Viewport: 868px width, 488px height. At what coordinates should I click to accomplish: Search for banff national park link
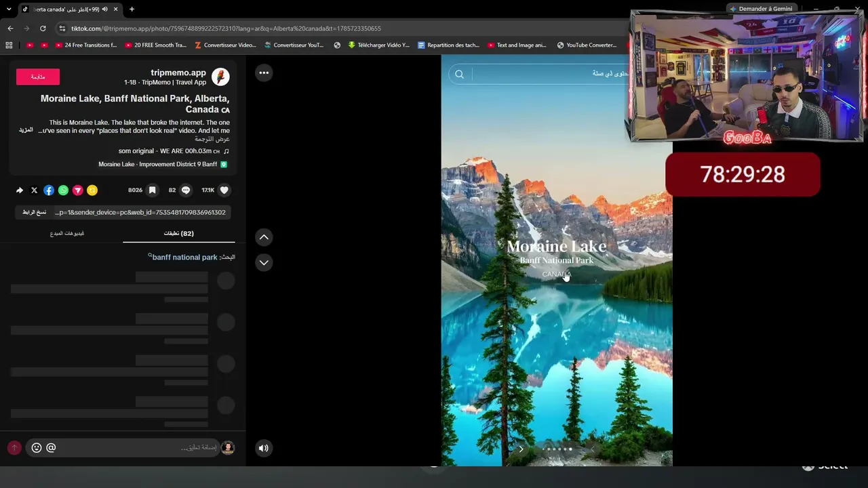tap(184, 258)
